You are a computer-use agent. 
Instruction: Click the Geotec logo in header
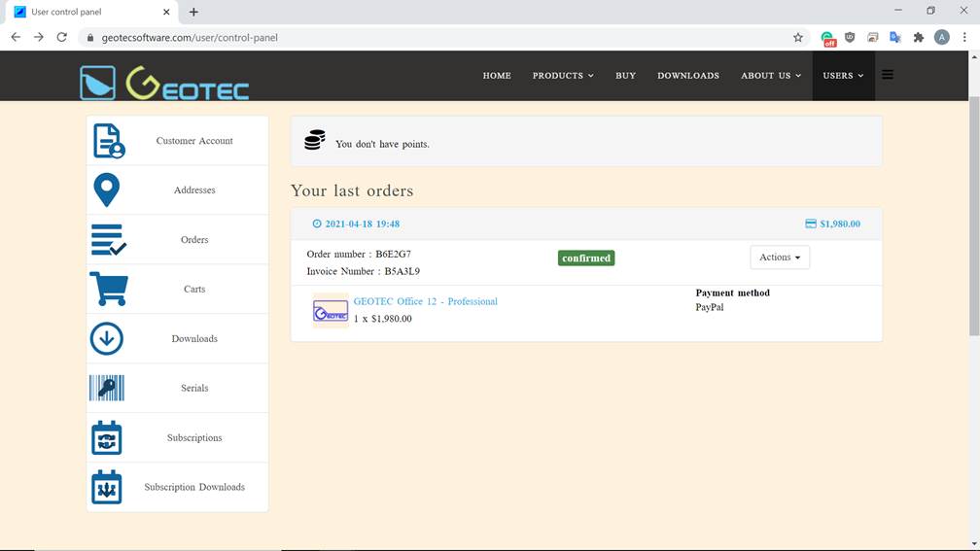[164, 83]
